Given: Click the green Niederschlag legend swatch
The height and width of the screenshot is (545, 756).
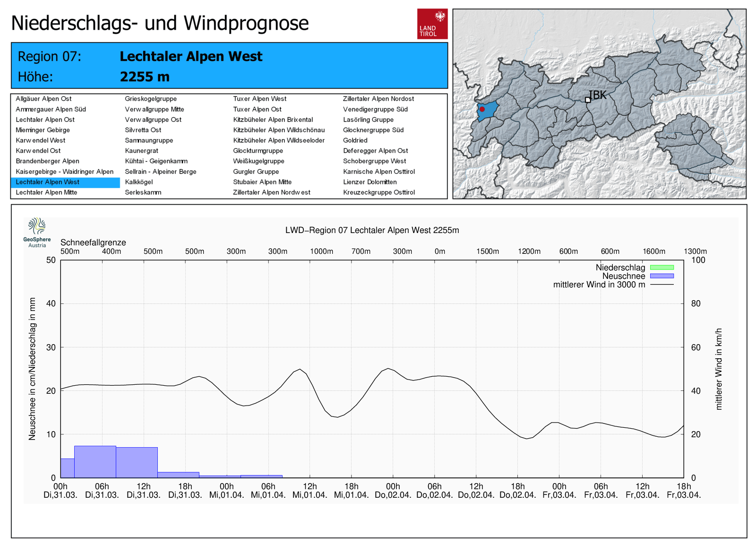Looking at the screenshot, I should pos(661,268).
